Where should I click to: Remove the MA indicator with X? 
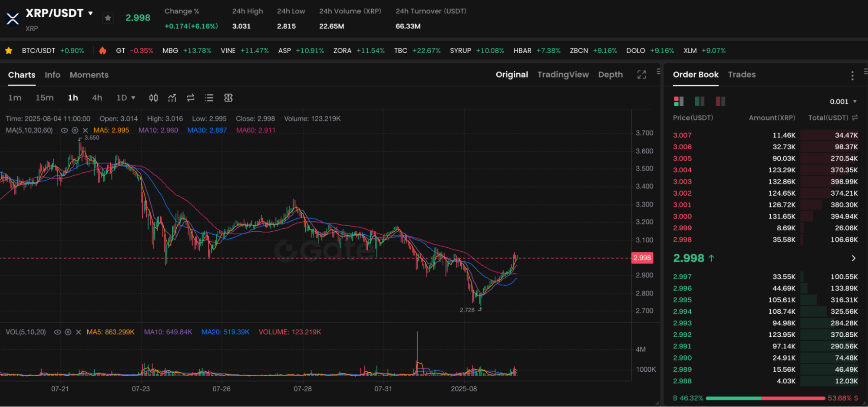pyautogui.click(x=85, y=130)
